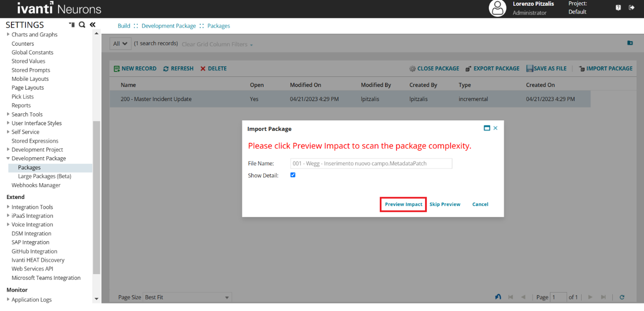Screen dimensions: 644x311
Task: Open the settings search magnifier
Action: pos(82,25)
